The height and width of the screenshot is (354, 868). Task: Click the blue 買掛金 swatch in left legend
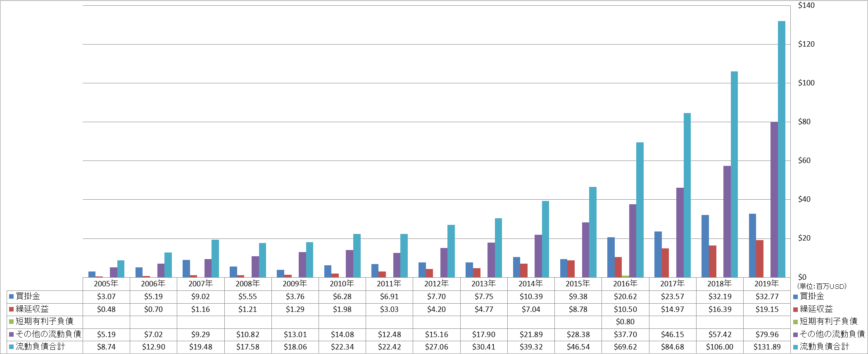tap(12, 297)
